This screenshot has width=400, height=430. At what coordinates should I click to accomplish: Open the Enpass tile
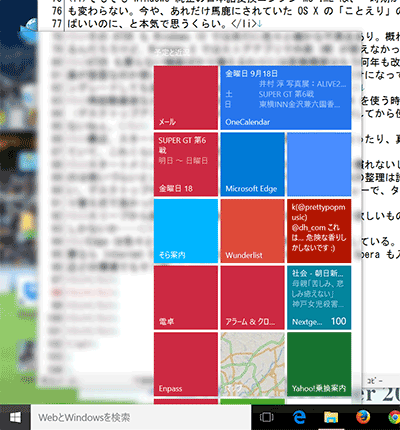[186, 364]
